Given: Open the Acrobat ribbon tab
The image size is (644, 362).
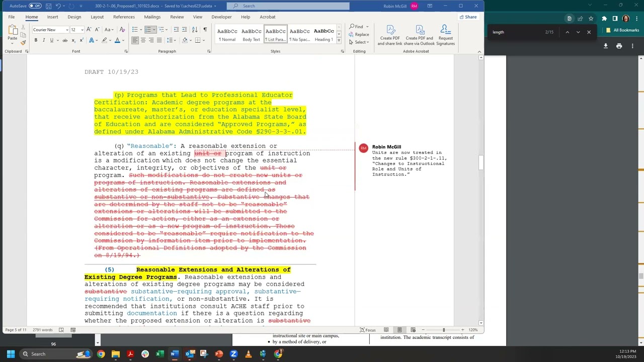Looking at the screenshot, I should [268, 17].
